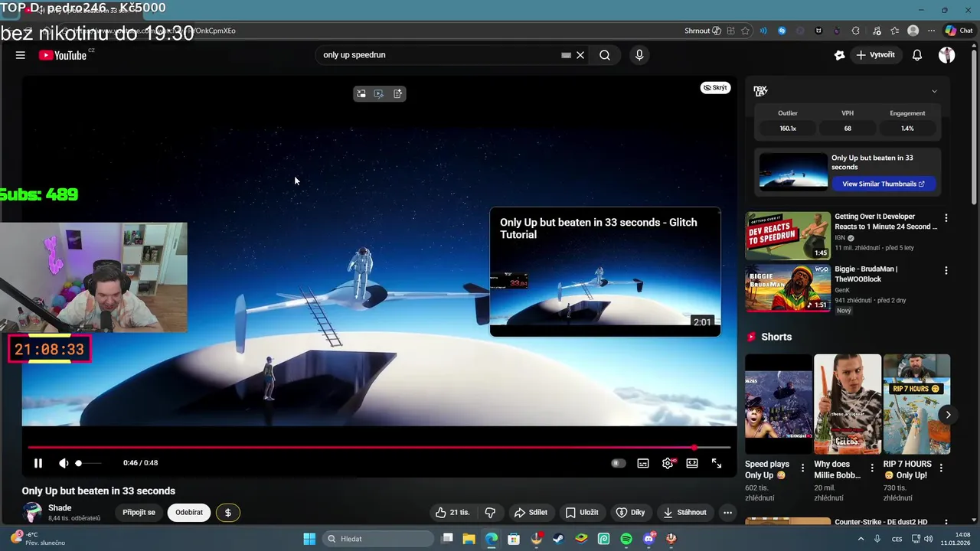Download the video with Stáhnout
The image size is (980, 551).
click(685, 512)
